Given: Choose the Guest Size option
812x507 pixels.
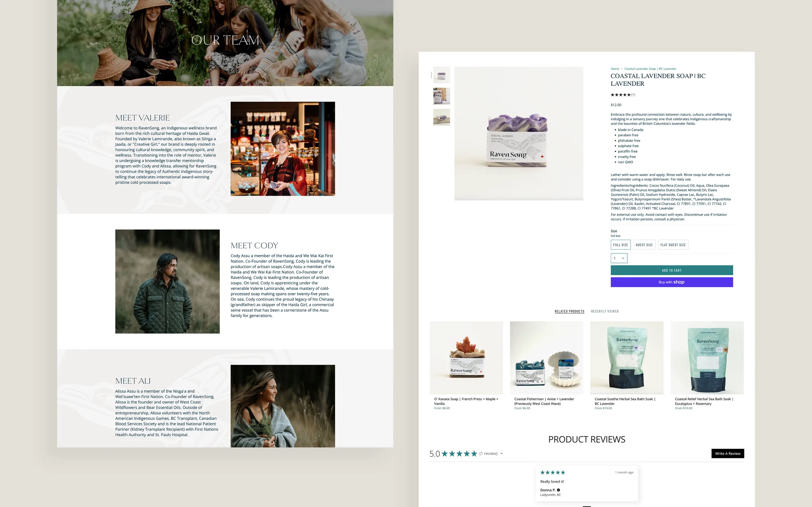Looking at the screenshot, I should tap(644, 245).
